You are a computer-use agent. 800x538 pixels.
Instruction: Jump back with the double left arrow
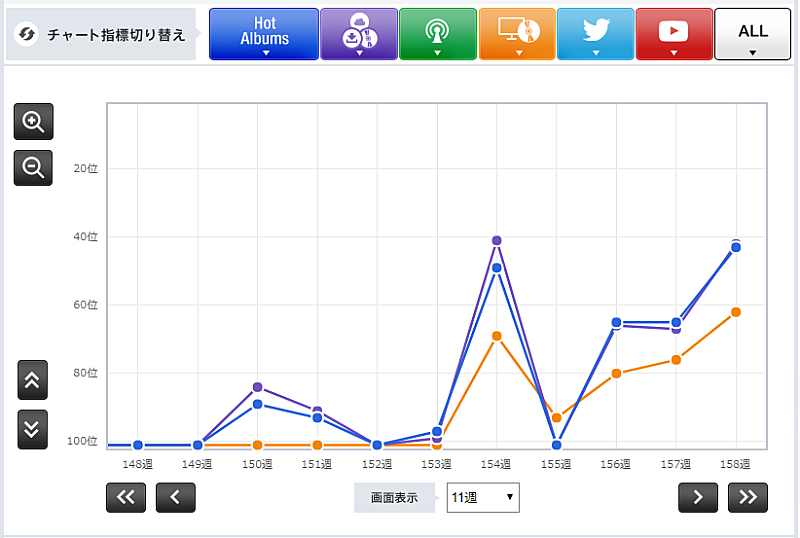[x=126, y=497]
